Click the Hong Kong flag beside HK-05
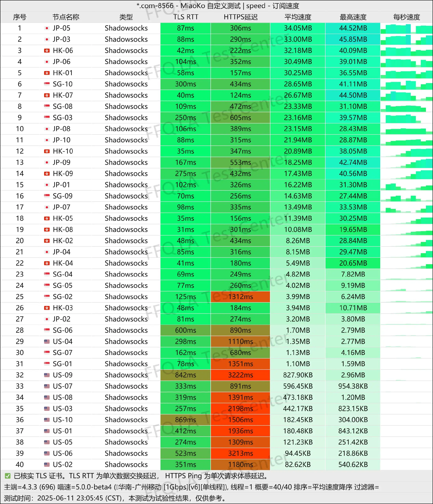The image size is (433, 504). [x=47, y=218]
